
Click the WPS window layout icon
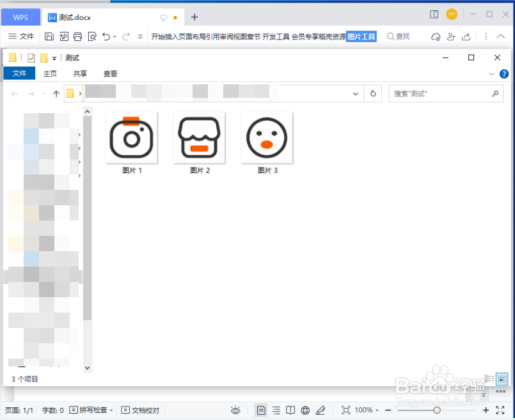coord(434,15)
